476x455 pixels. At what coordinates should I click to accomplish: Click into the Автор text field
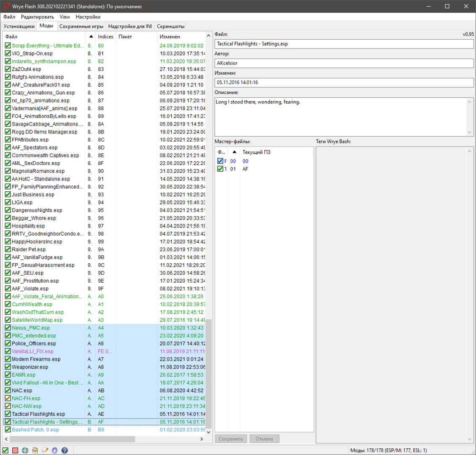[344, 63]
